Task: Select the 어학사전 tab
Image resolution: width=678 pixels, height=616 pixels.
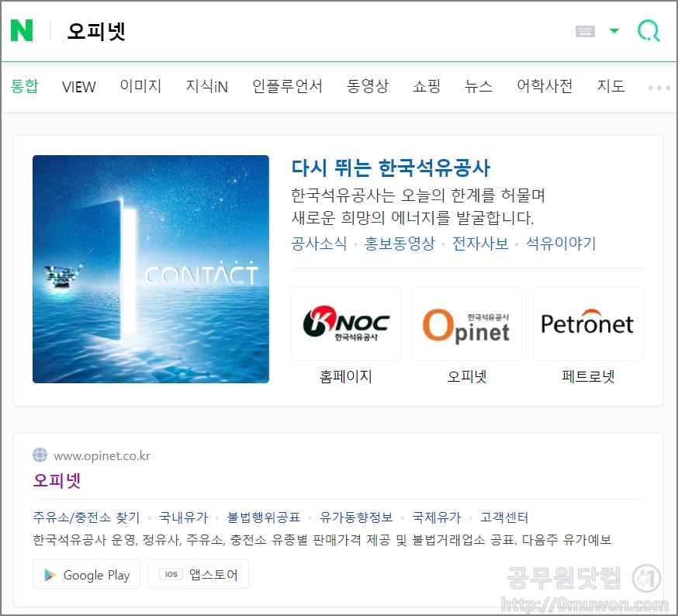Action: [545, 86]
